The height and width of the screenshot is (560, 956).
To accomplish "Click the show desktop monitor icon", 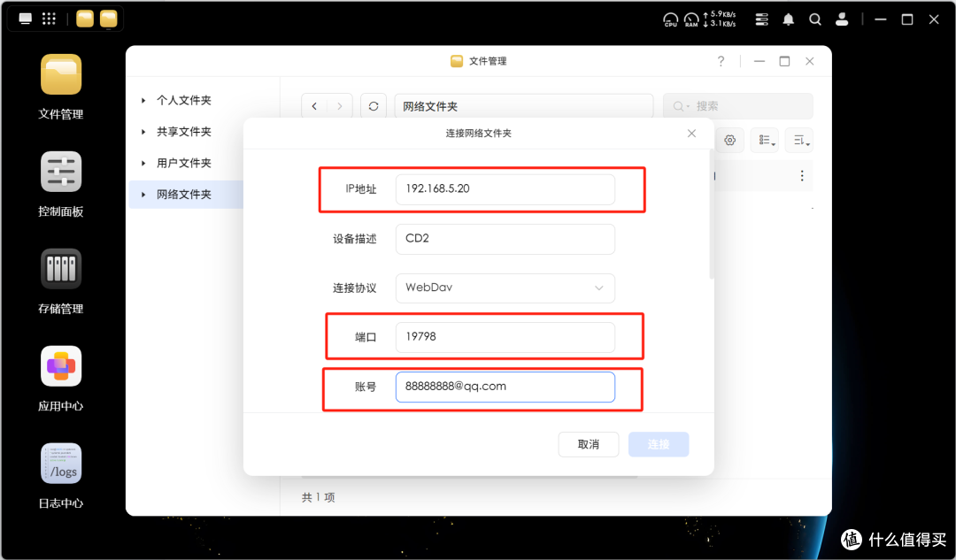I will pos(25,19).
